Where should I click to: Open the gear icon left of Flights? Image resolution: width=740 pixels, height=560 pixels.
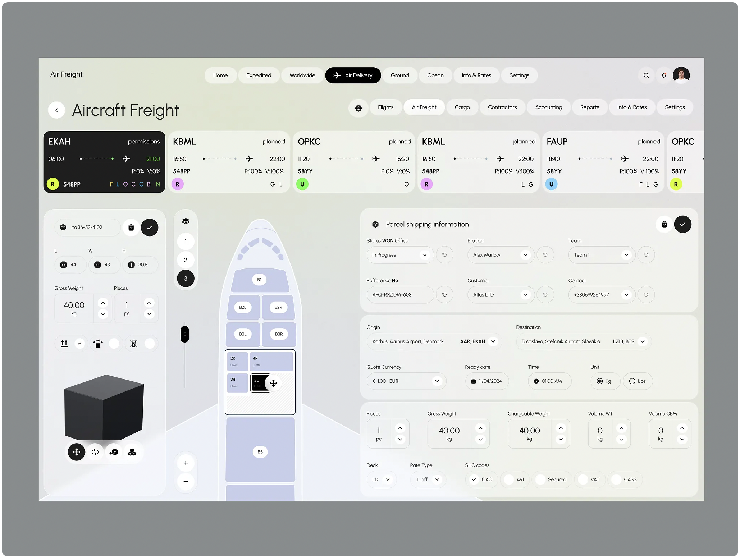[x=358, y=108]
